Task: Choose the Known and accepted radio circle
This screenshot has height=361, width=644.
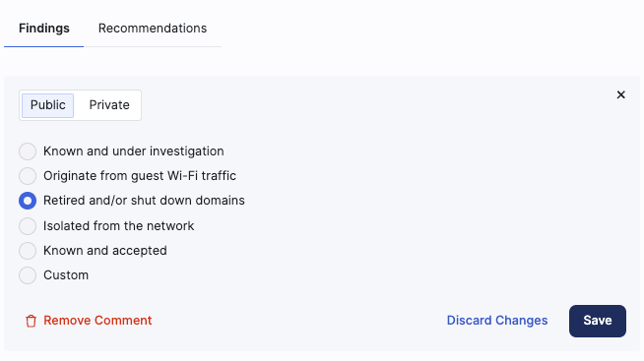Action: tap(28, 251)
